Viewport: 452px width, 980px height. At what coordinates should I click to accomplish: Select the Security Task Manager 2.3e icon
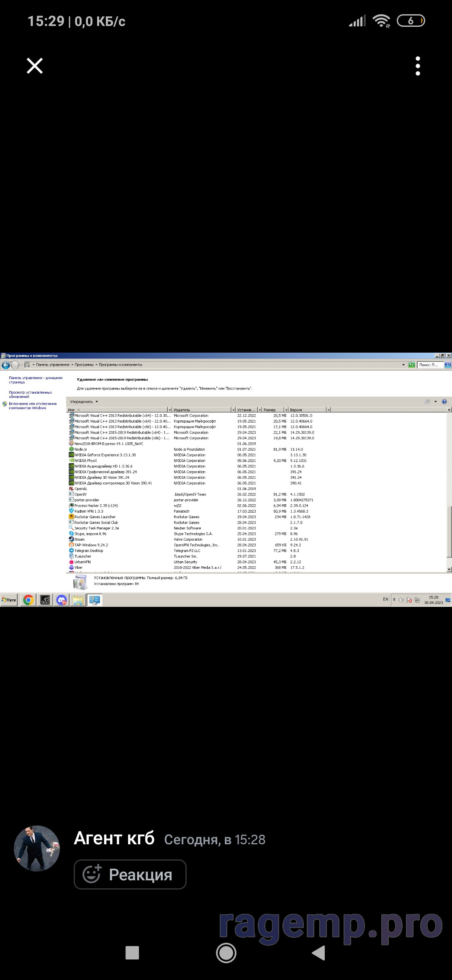click(x=71, y=528)
